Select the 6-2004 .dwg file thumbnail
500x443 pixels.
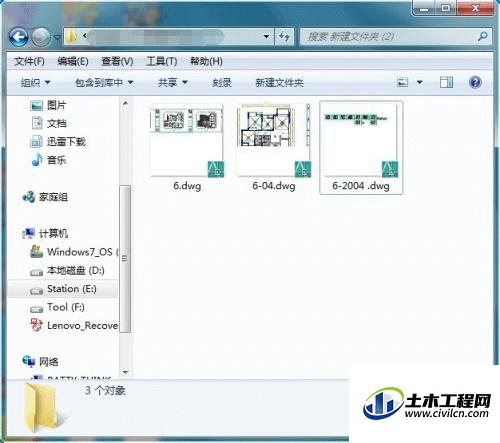tap(361, 140)
